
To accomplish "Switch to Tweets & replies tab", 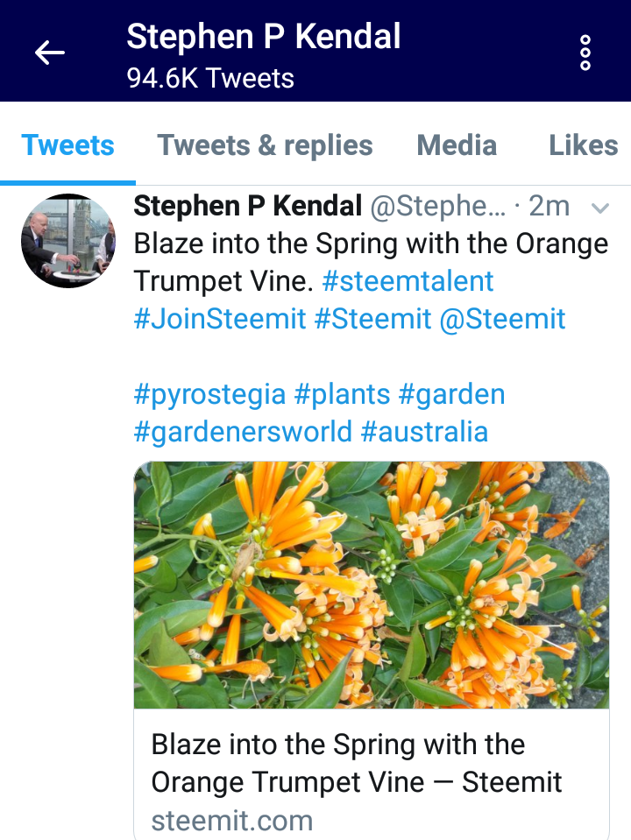I will click(265, 145).
